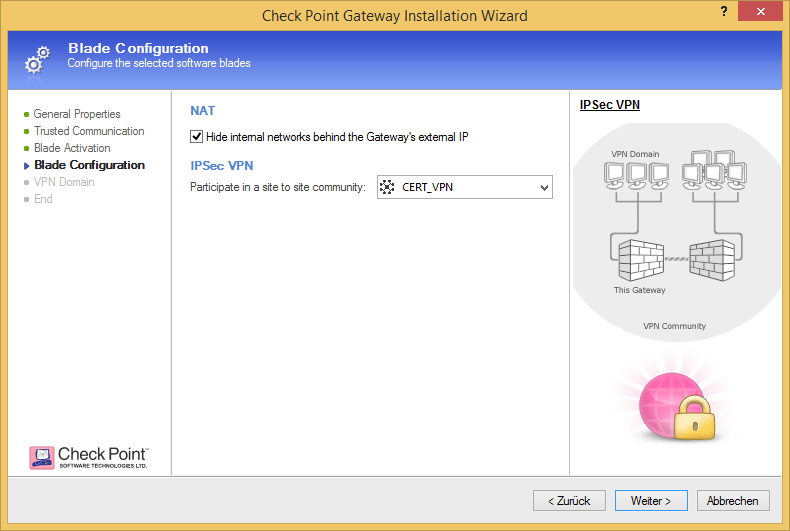This screenshot has width=790, height=531.
Task: Expand the CERT_VPN dropdown arrow
Action: (544, 187)
